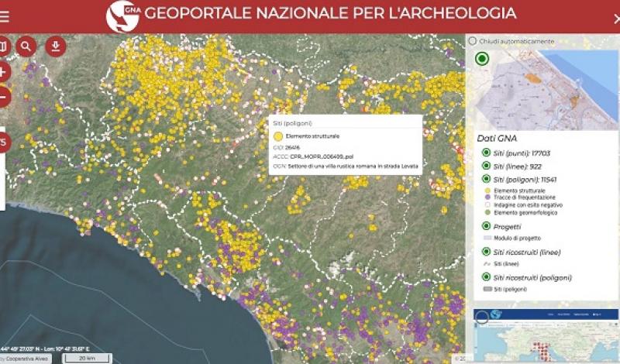Screen dimensions: 620x364
Task: Click the Indagine con esito negativo label
Action: 529,205
